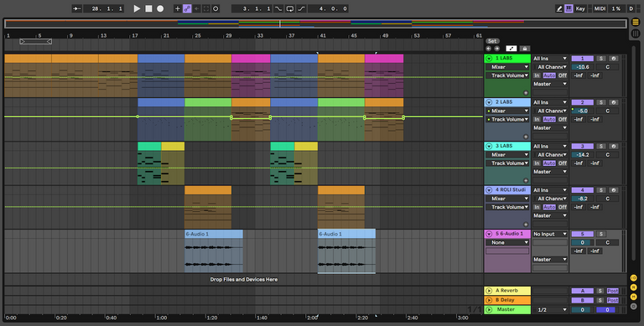The height and width of the screenshot is (326, 644).
Task: Toggle Mixer section with M button
Action: click(x=633, y=297)
